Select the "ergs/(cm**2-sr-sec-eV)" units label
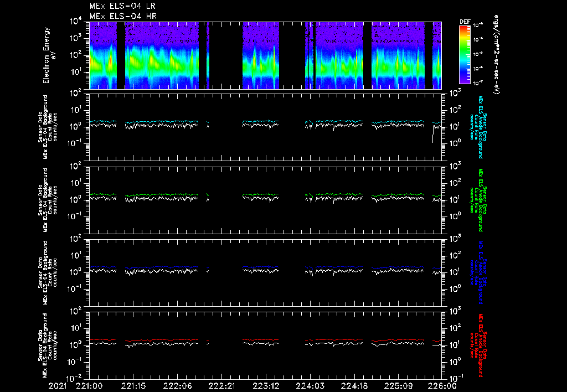The width and height of the screenshot is (567, 392). coord(497,55)
